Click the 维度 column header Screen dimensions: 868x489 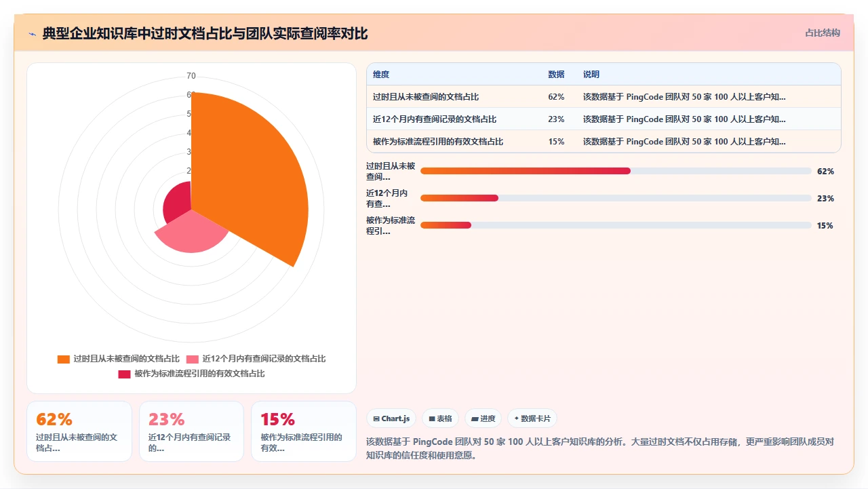click(x=381, y=75)
